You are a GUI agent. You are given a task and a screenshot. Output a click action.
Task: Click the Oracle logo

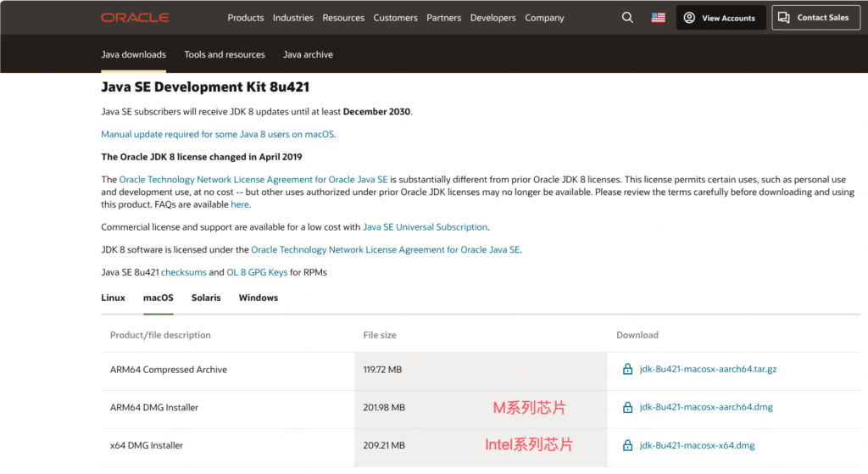[x=135, y=18]
